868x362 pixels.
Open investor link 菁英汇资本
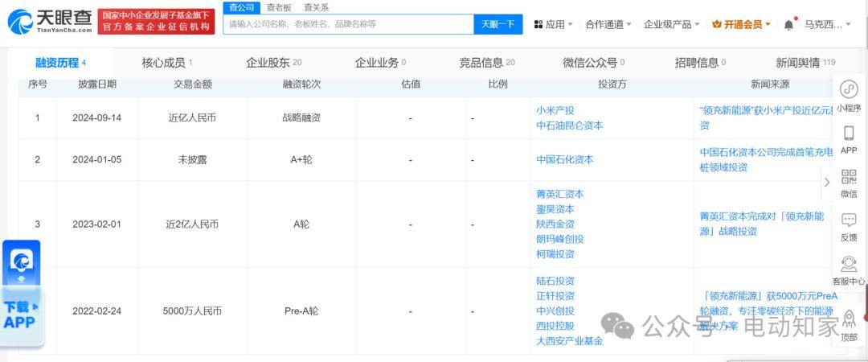coord(559,194)
